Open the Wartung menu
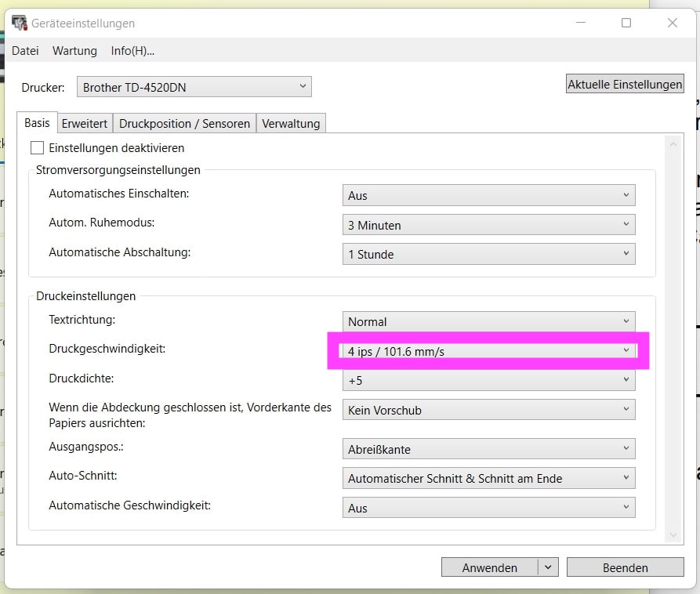This screenshot has width=700, height=594. pos(74,51)
